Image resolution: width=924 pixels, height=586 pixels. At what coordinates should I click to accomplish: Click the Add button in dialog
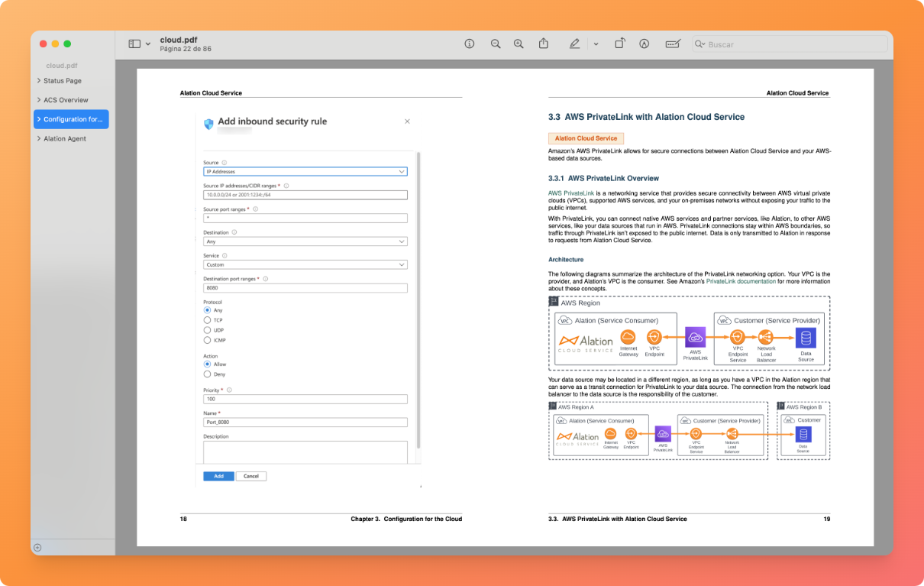pyautogui.click(x=218, y=476)
